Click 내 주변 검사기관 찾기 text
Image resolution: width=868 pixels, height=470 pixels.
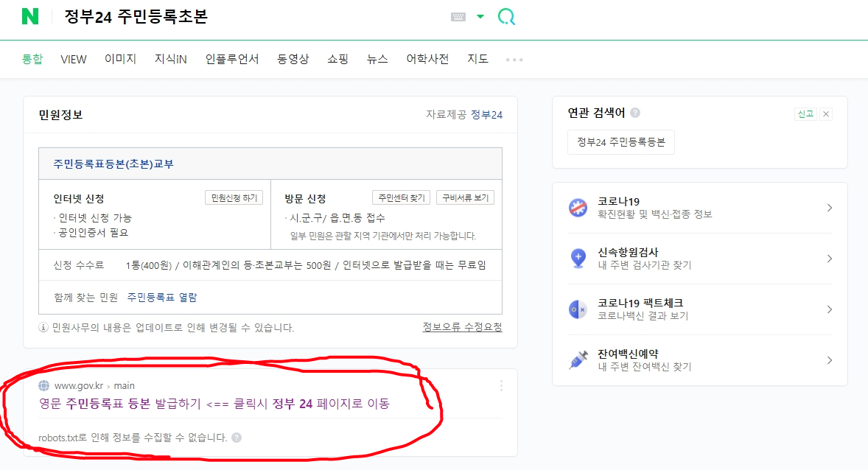[x=644, y=265]
